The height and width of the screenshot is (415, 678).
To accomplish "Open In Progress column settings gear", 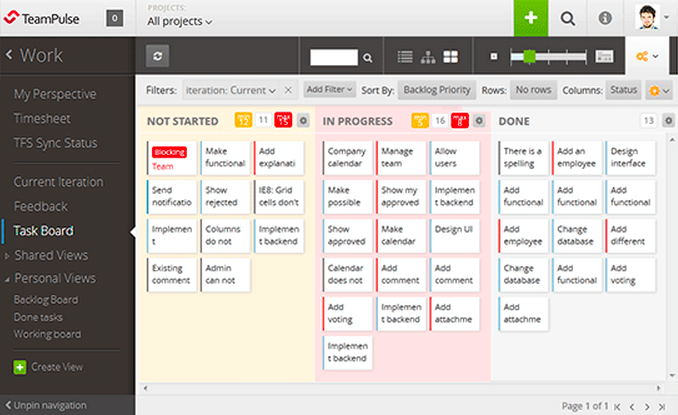I will pyautogui.click(x=476, y=120).
